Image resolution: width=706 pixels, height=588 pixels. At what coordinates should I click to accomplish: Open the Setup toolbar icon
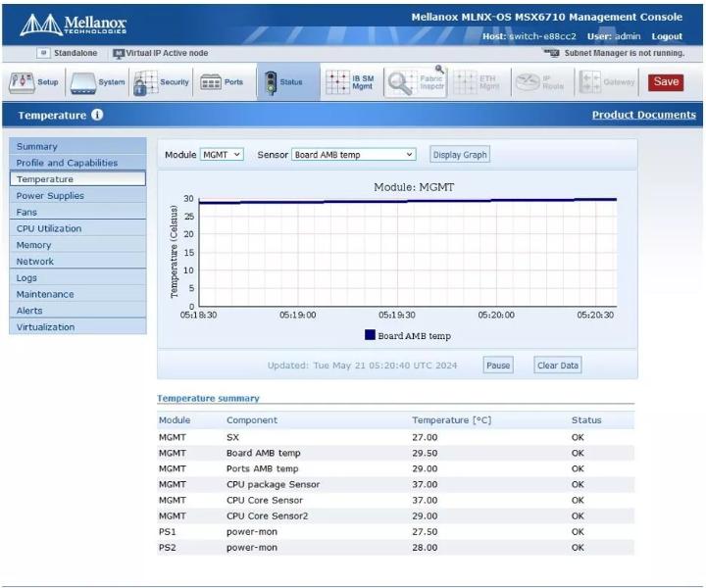pyautogui.click(x=22, y=83)
